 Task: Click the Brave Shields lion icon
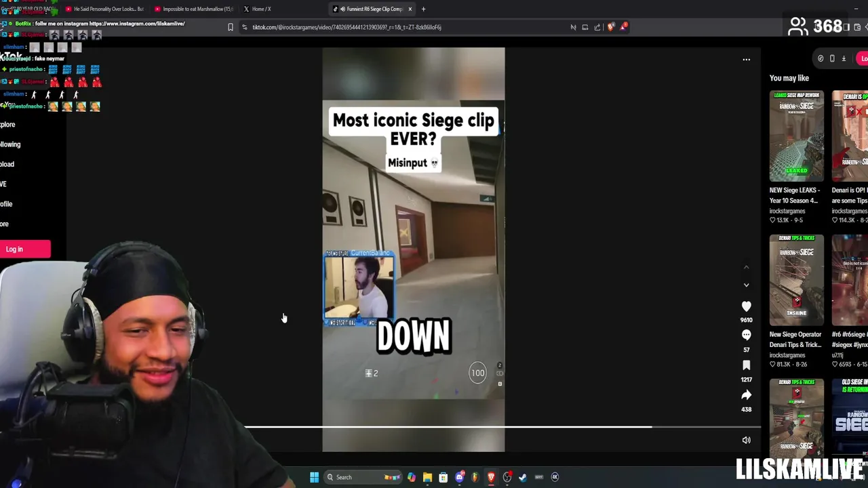click(611, 27)
